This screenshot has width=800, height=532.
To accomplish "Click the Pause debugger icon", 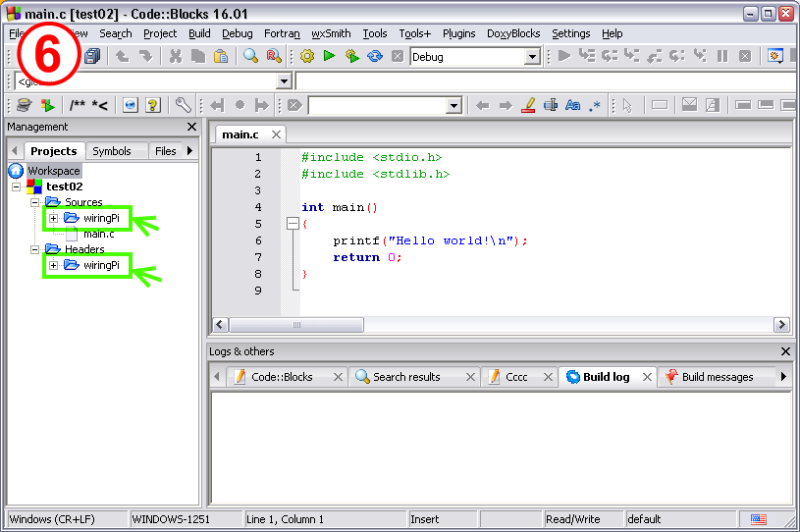I will click(722, 56).
